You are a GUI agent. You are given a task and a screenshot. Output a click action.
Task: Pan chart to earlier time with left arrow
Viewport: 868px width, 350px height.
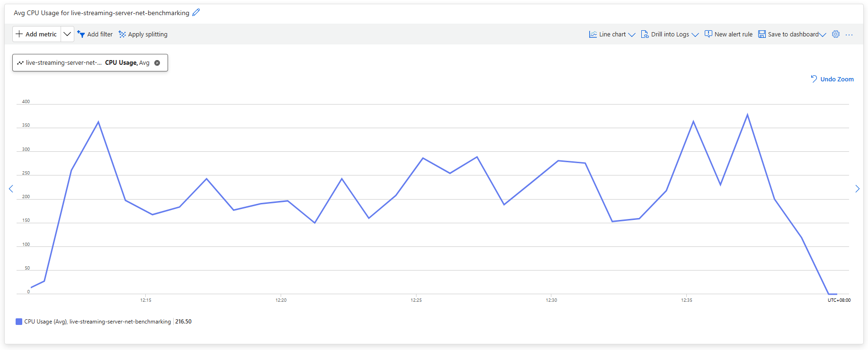pyautogui.click(x=11, y=189)
